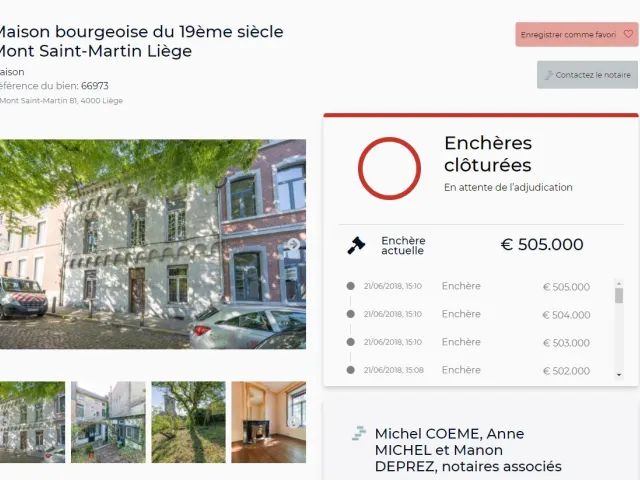Click the timeline dot for € 502.000 bid
The image size is (640, 480).
click(x=350, y=370)
